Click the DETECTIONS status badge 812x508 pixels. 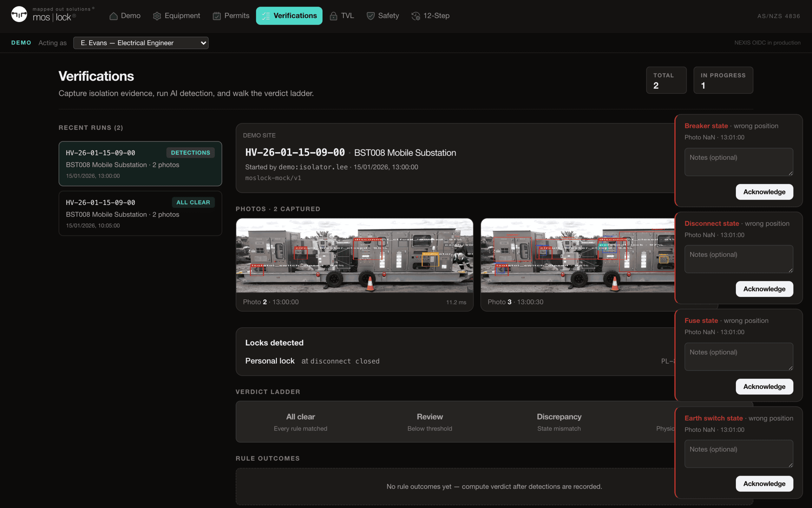click(x=191, y=152)
